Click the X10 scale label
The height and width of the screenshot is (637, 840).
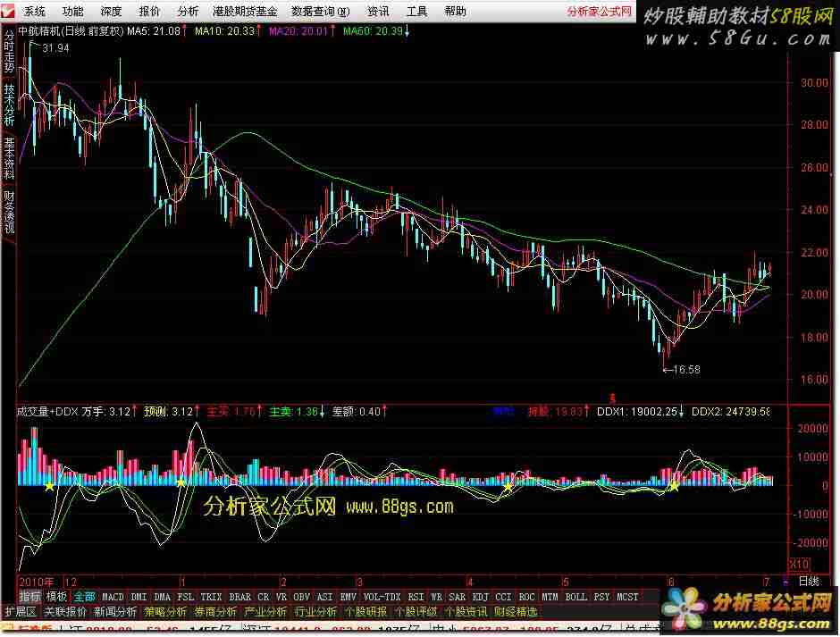pos(799,564)
